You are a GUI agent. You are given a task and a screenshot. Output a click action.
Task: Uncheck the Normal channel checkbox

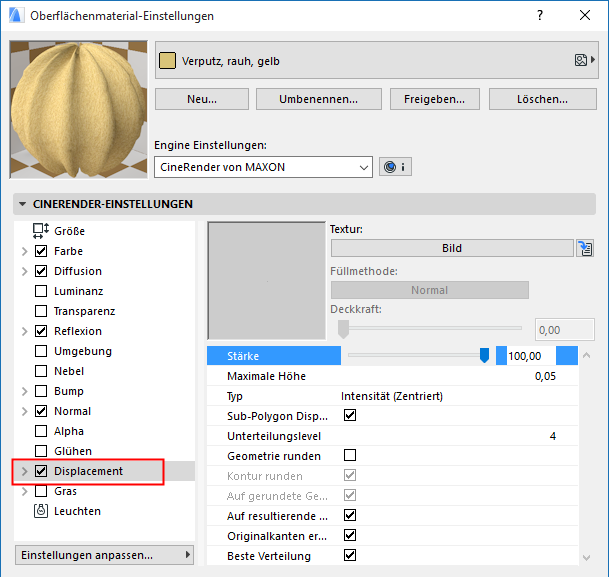(41, 411)
